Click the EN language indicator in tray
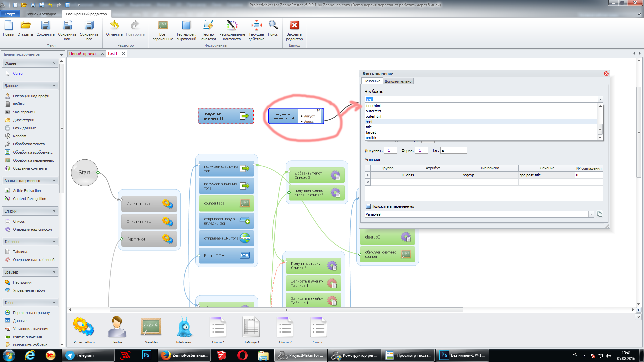 575,355
